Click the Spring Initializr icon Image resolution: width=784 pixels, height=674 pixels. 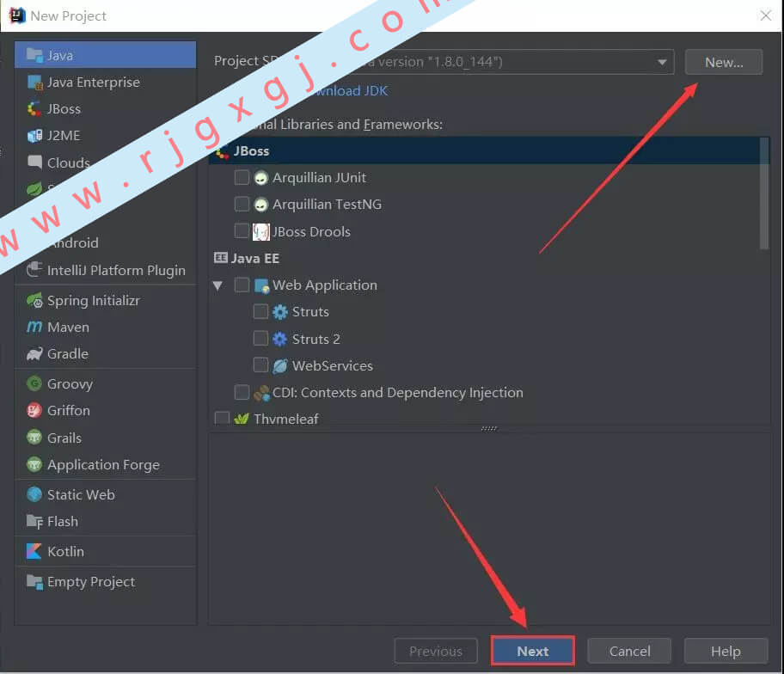34,300
